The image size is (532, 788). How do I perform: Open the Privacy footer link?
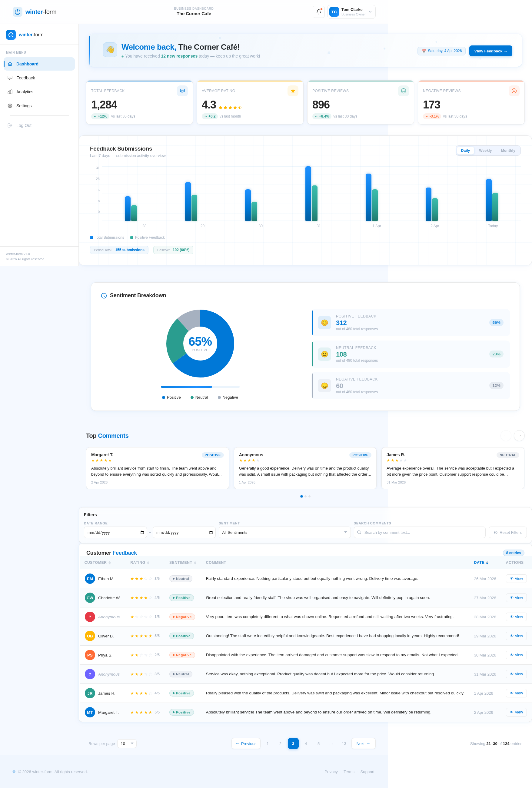[x=331, y=771]
